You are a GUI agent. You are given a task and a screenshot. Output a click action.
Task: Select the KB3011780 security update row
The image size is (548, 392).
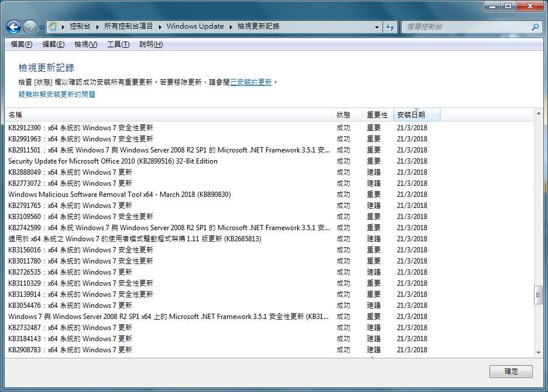269,261
